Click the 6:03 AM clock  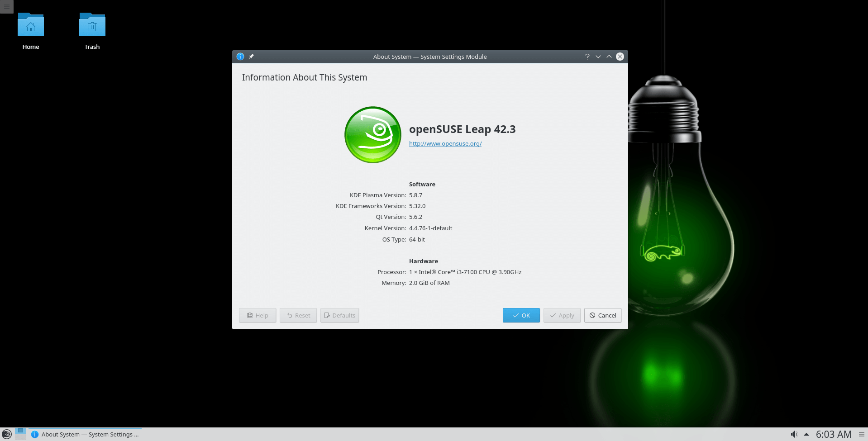tap(833, 434)
